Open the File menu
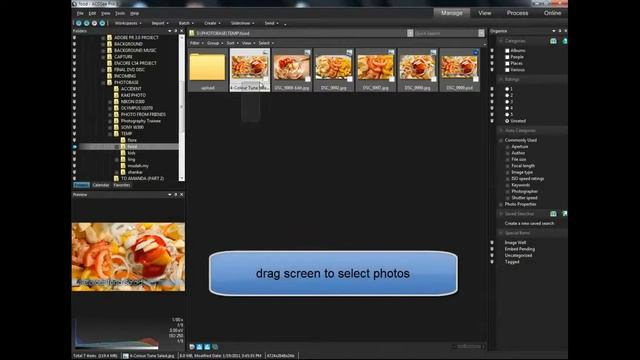 coord(80,13)
